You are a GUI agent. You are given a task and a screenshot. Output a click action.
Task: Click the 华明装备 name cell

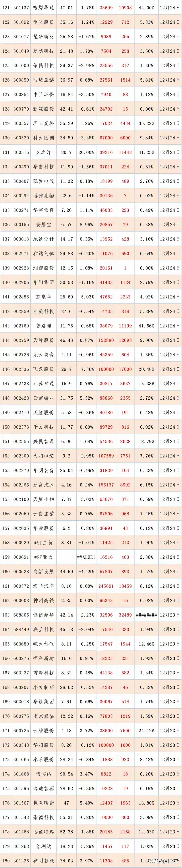[43, 470]
